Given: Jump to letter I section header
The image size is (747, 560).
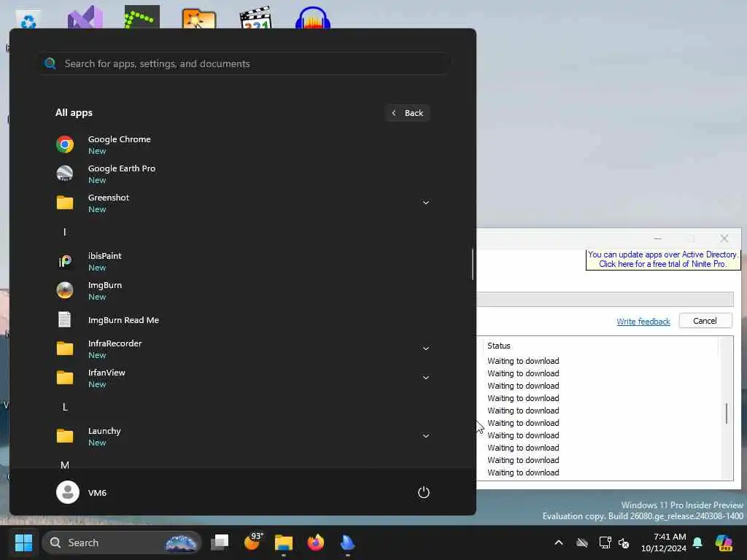Looking at the screenshot, I should click(65, 232).
